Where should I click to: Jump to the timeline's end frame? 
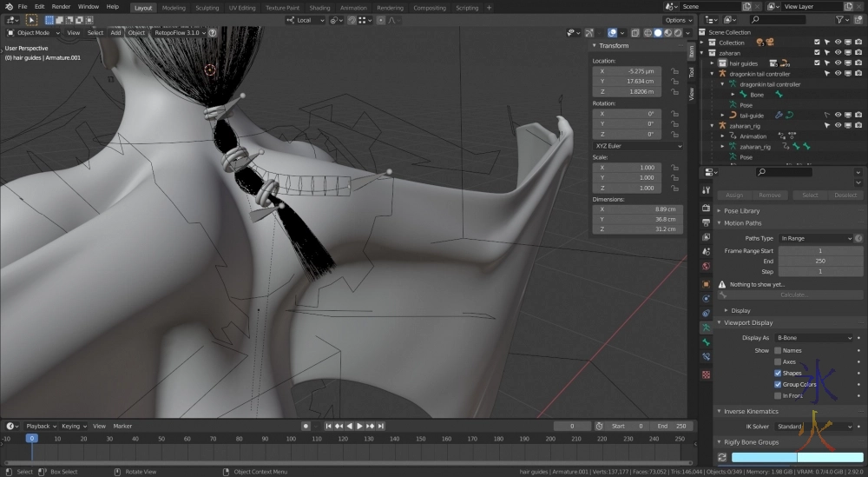[380, 426]
